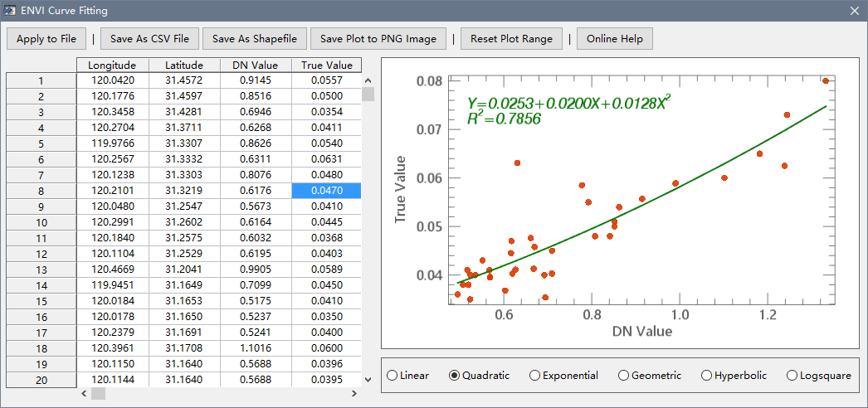
Task: Click the fitted equation text in plot
Action: click(569, 103)
